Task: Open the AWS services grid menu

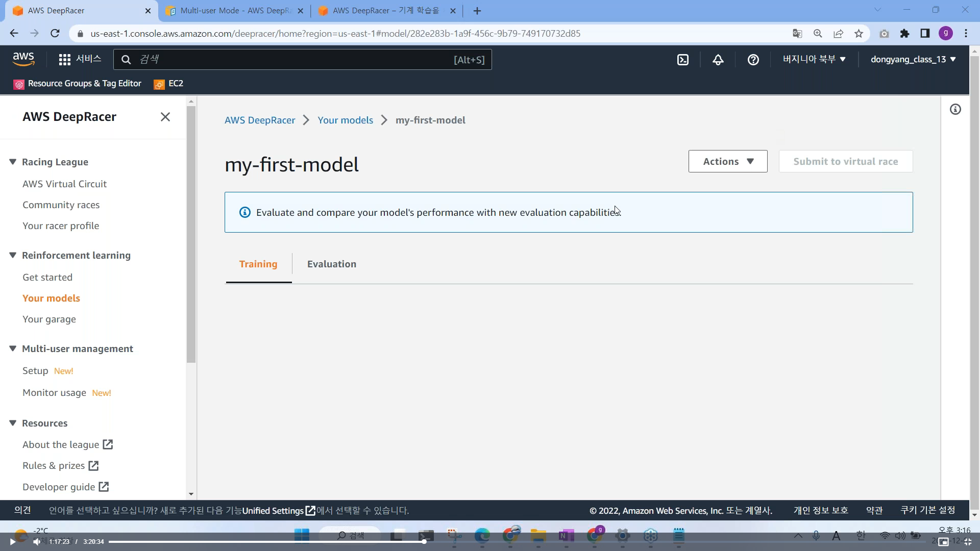Action: (x=64, y=60)
